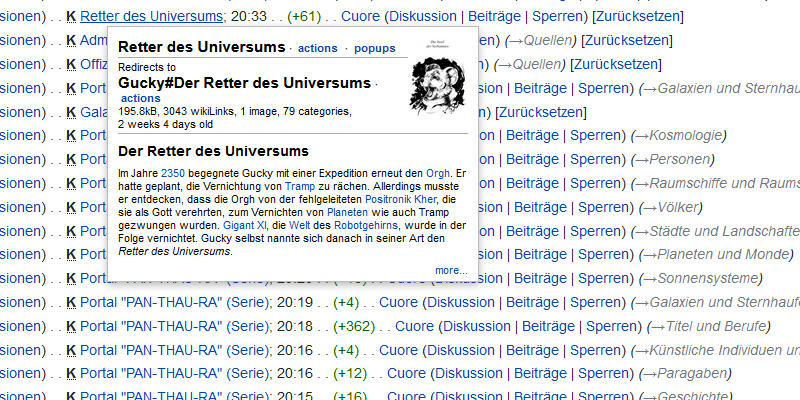
Task: Open actions menu beside popup title
Action: pyautogui.click(x=318, y=48)
